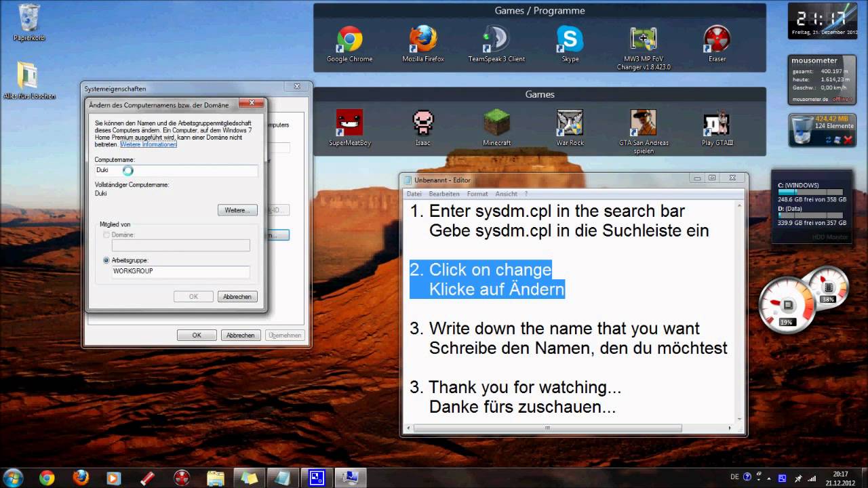Launch the Minecraft block icon
This screenshot has width=868, height=488.
(x=496, y=128)
